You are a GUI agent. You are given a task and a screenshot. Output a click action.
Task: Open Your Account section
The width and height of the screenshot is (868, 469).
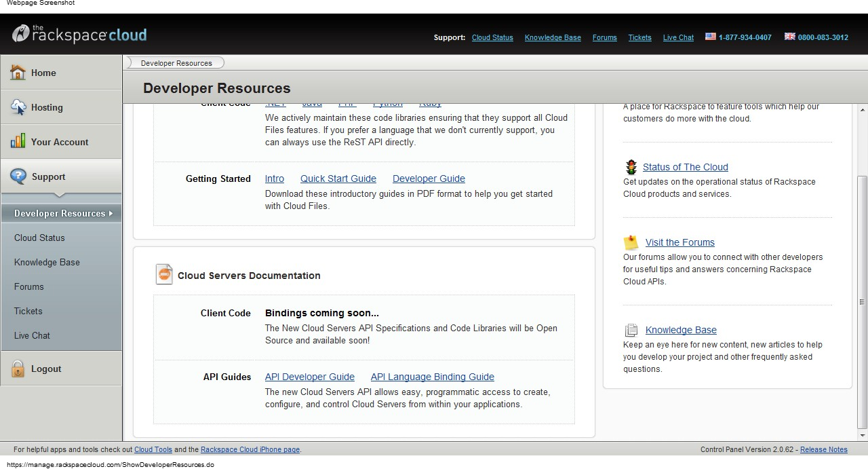(61, 142)
